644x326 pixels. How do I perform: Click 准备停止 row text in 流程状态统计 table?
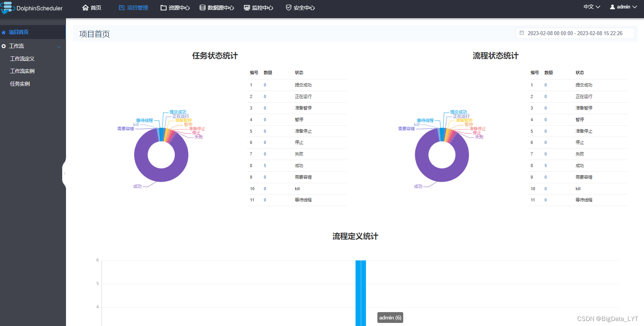click(584, 131)
